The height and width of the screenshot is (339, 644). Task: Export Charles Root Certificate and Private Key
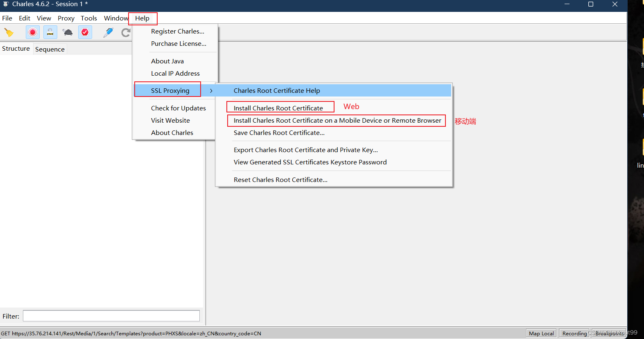click(306, 150)
